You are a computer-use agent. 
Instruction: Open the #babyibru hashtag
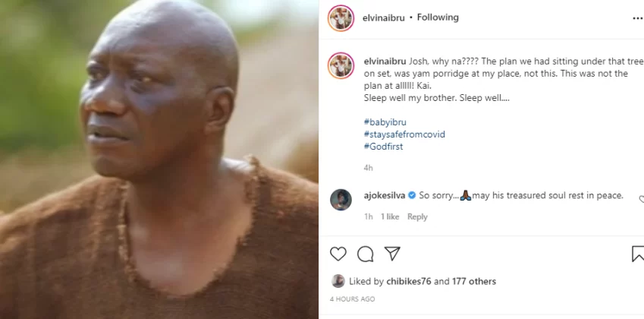[385, 122]
